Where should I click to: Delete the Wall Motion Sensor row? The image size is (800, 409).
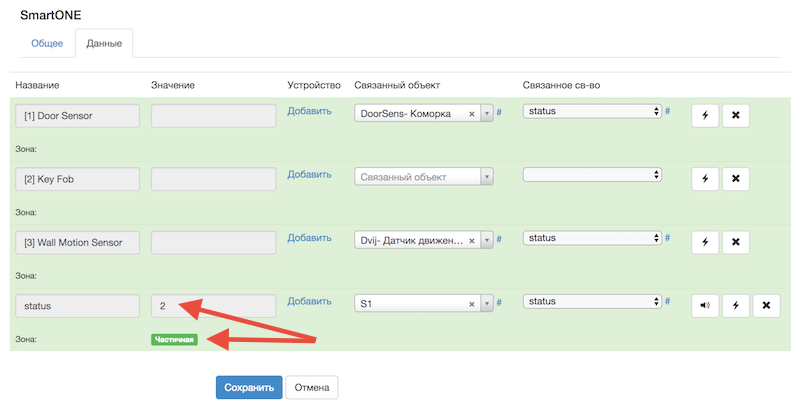(x=736, y=242)
